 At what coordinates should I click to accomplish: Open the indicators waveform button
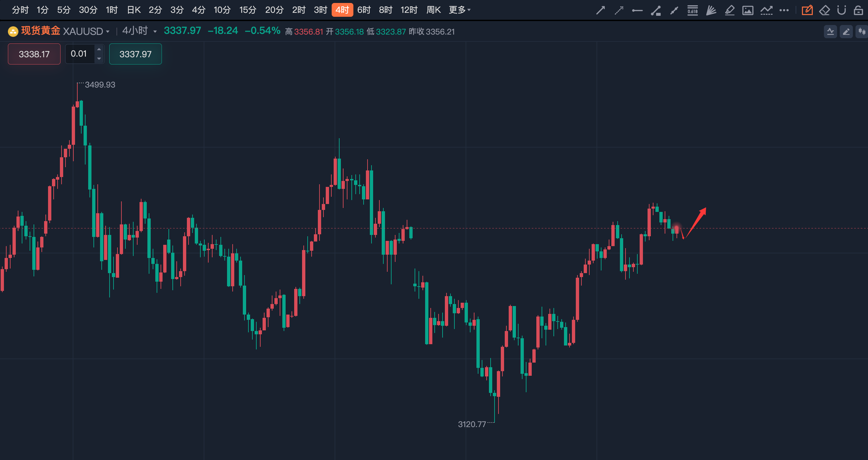[x=830, y=32]
